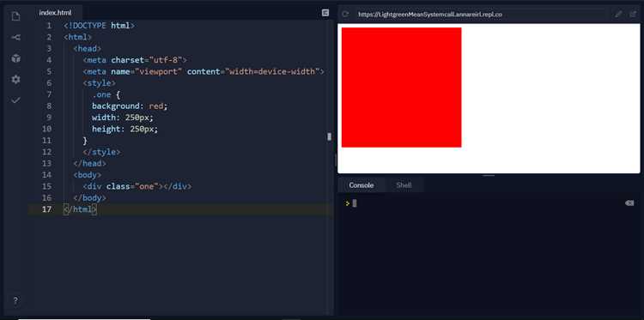Click the closing </body> tag
Screen dimensions: 644x320
(x=89, y=197)
